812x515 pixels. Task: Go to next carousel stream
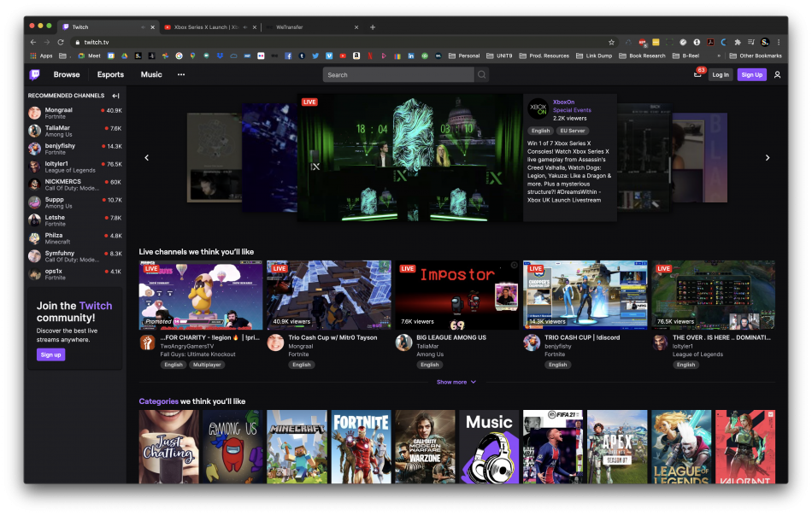tap(768, 157)
